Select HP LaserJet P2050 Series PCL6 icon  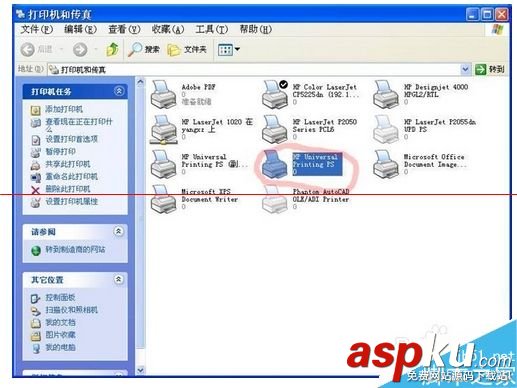(274, 129)
